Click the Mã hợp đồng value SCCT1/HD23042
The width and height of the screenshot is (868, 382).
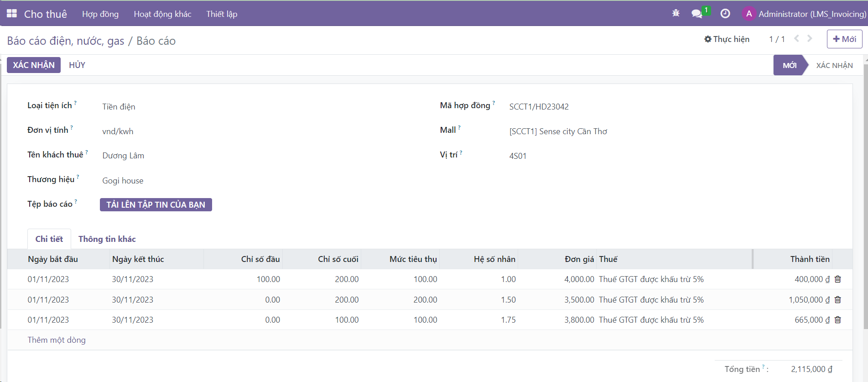539,107
